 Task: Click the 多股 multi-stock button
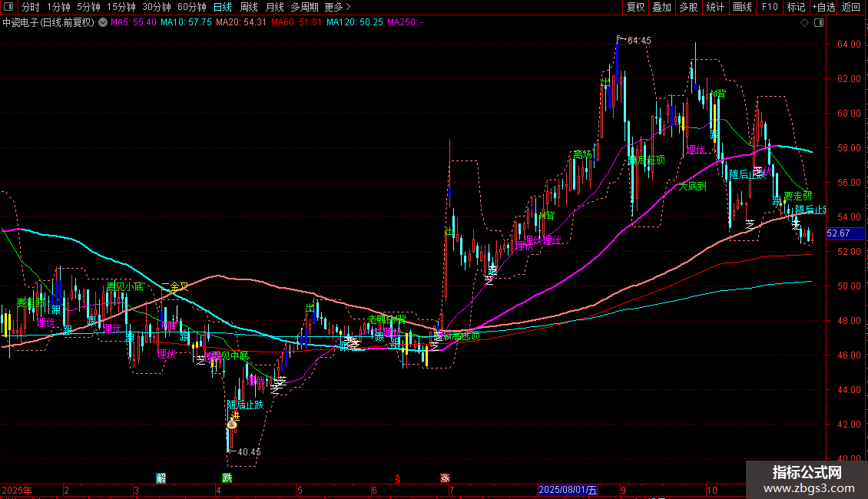(688, 7)
